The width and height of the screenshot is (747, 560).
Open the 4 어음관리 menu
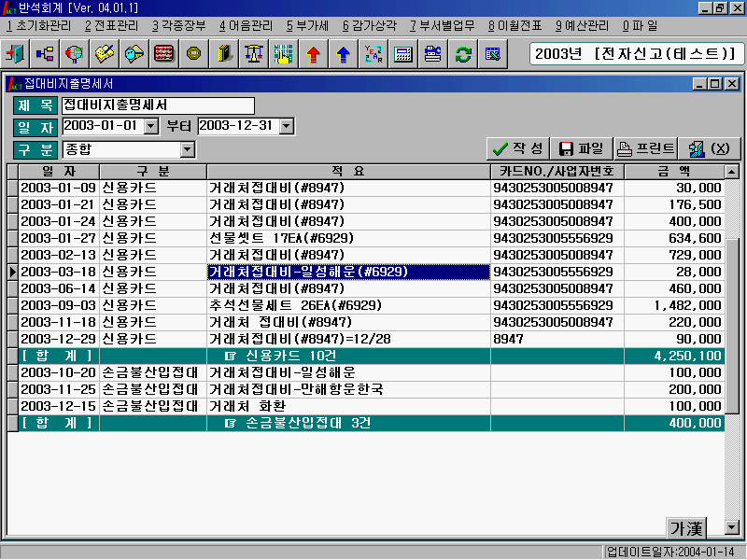click(x=246, y=26)
